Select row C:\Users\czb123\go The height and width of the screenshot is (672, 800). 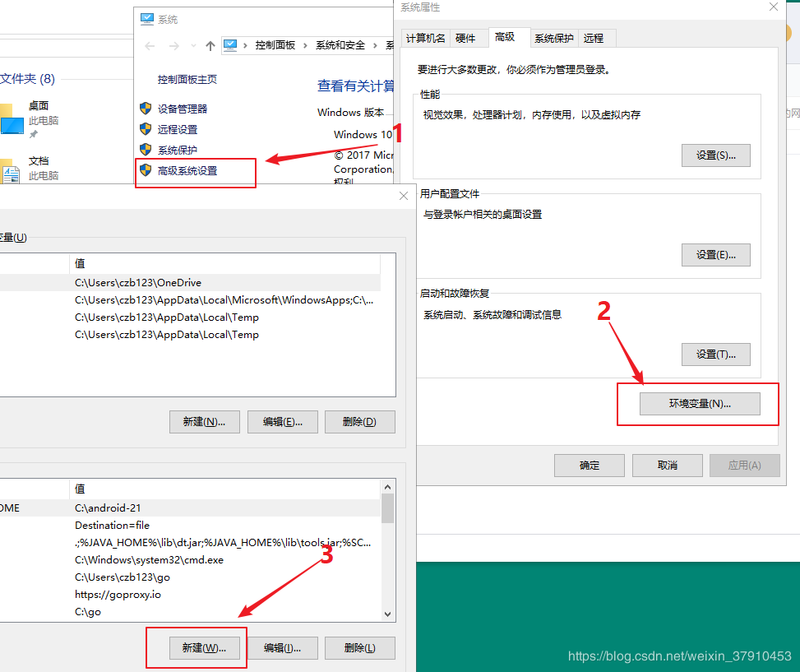(190, 577)
